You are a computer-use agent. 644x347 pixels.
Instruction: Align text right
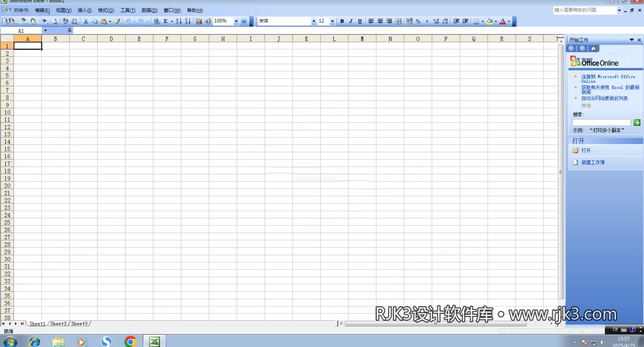(x=389, y=21)
